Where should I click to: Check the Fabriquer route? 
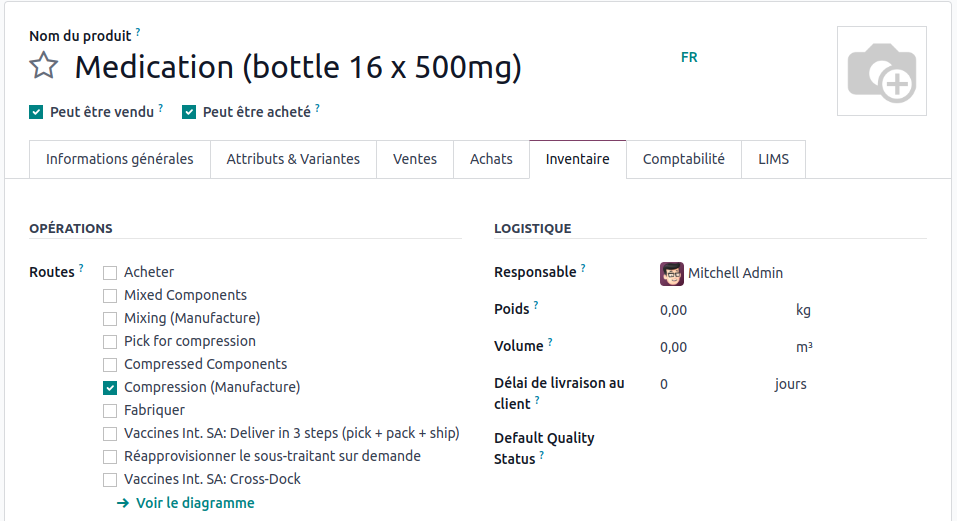[110, 410]
